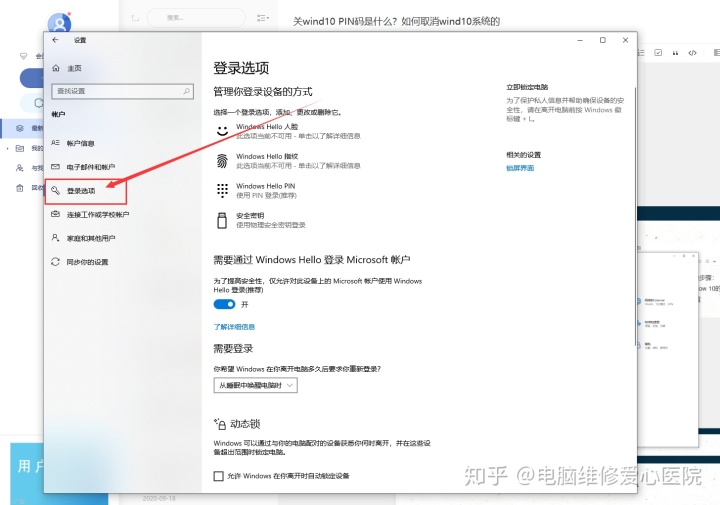
Task: Open 连接工作或学校帐户 page
Action: [97, 214]
